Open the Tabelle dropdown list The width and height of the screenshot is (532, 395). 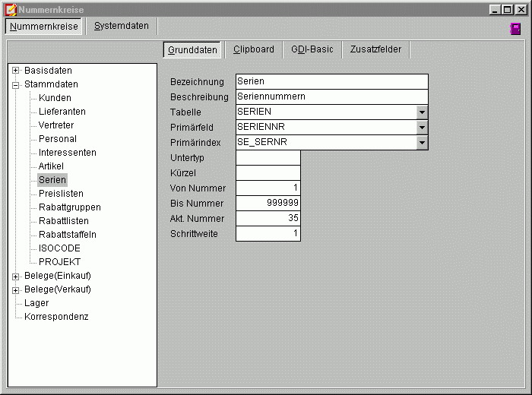click(422, 112)
